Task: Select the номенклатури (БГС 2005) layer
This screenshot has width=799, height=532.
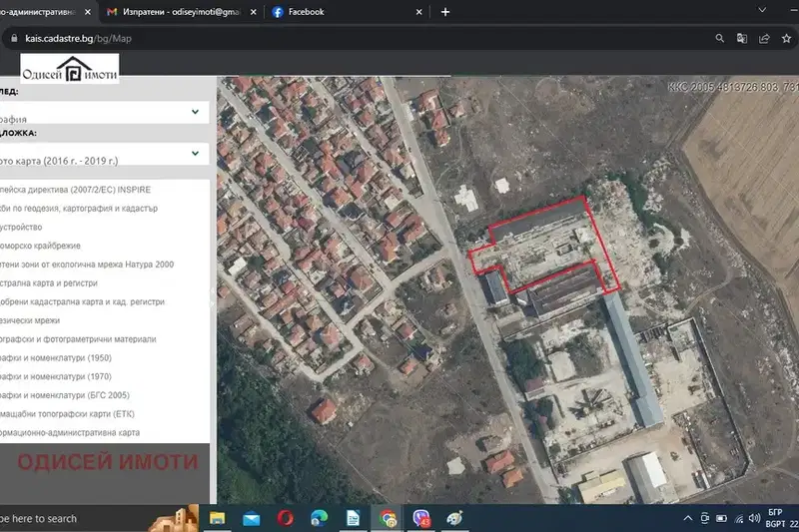Action: click(x=65, y=395)
